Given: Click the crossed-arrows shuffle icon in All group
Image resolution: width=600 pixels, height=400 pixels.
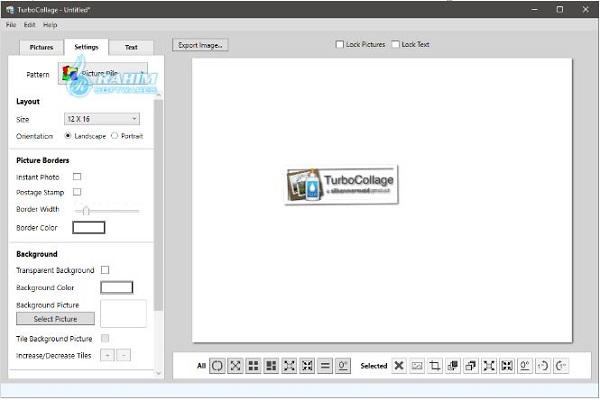Looking at the screenshot, I should tap(235, 366).
